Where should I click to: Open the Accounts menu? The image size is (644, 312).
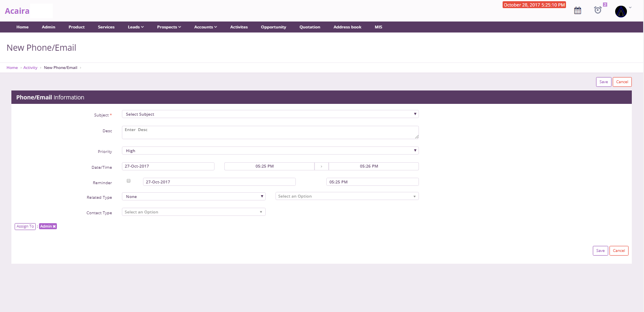pyautogui.click(x=205, y=27)
